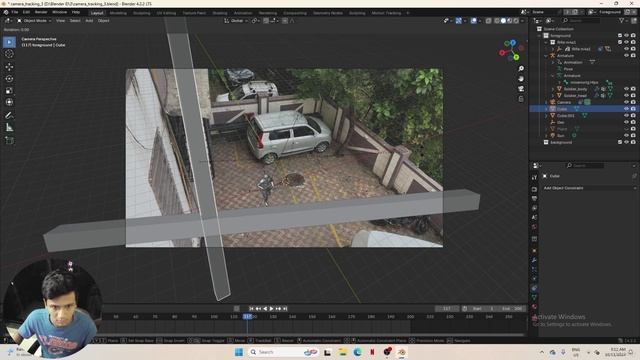The image size is (640, 360).
Task: Open Microsoft Edge from the taskbar
Action: (358, 352)
